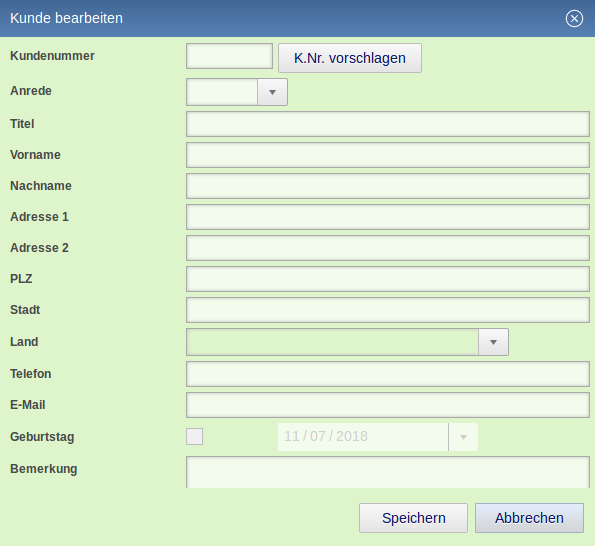This screenshot has width=595, height=546.
Task: Open the Geburtstag date picker arrow
Action: tap(463, 437)
